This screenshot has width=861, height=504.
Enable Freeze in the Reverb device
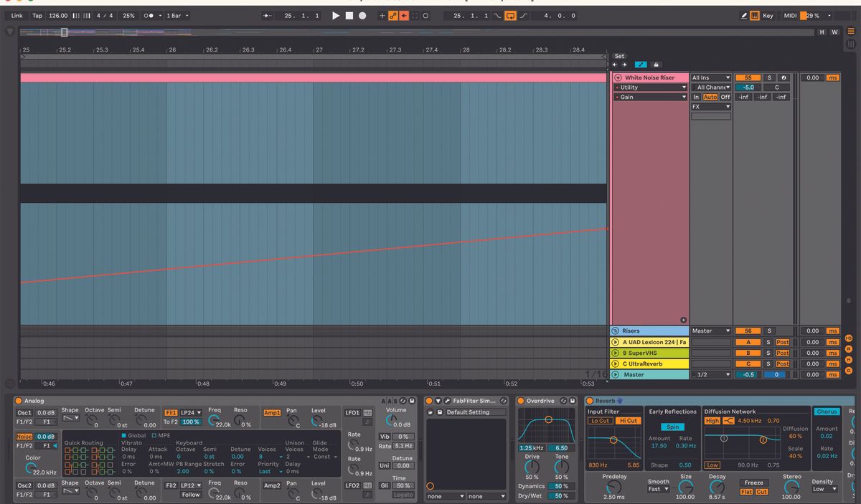point(753,482)
